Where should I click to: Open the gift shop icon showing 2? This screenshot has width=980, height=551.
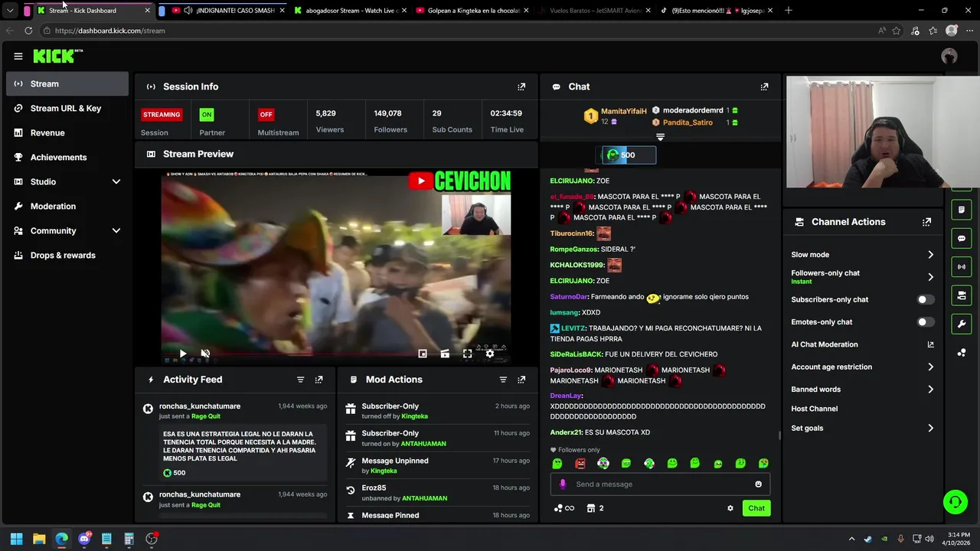(x=595, y=508)
